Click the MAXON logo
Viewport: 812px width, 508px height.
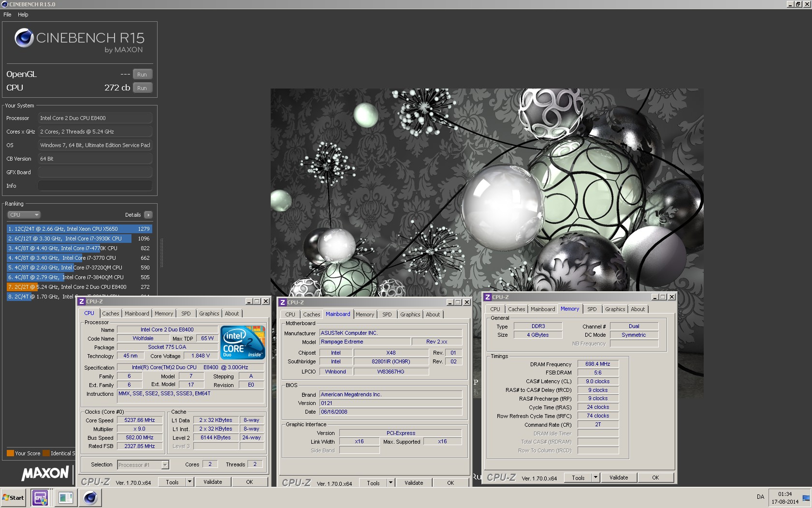tap(45, 473)
